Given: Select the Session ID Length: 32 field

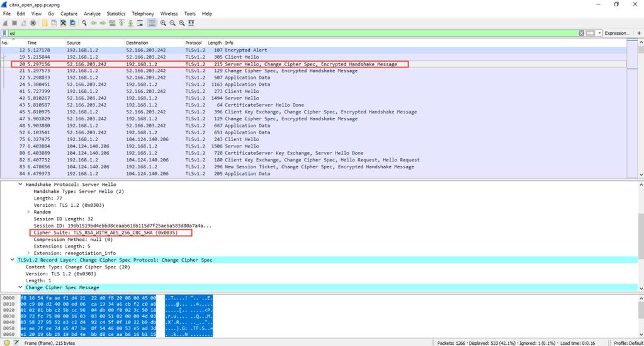Looking at the screenshot, I should tap(63, 219).
